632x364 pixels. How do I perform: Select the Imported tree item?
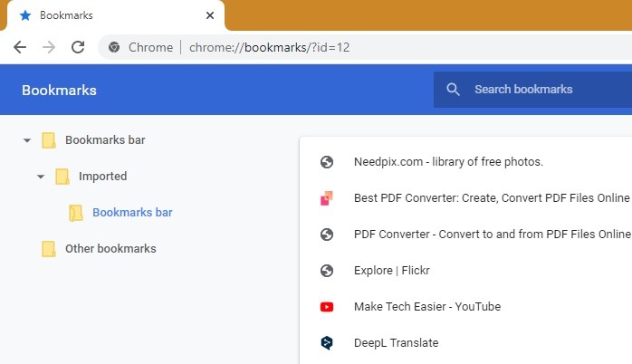click(103, 177)
